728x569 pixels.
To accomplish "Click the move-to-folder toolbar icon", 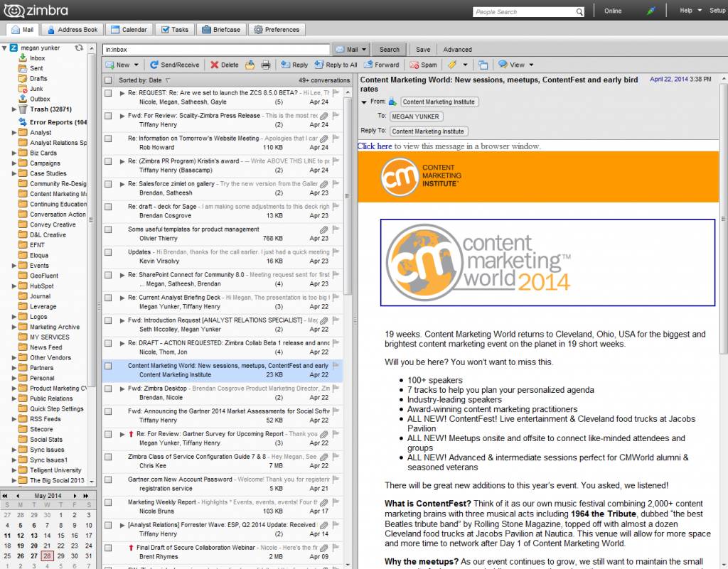I will tap(250, 65).
